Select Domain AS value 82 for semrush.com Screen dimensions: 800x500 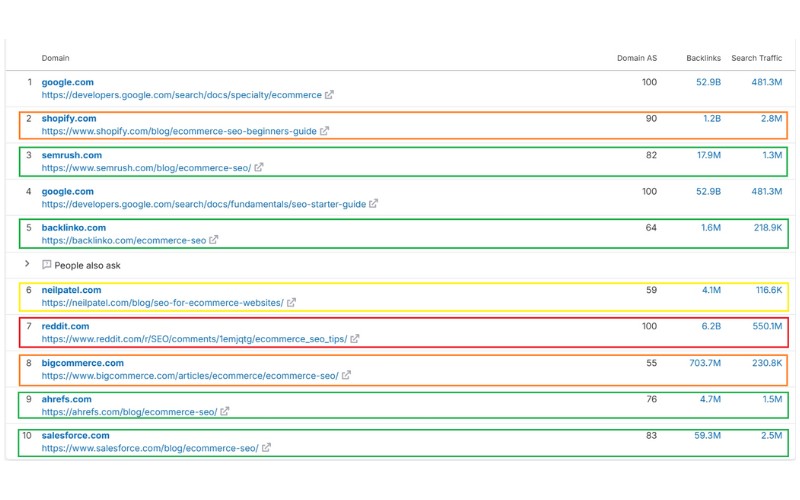651,155
